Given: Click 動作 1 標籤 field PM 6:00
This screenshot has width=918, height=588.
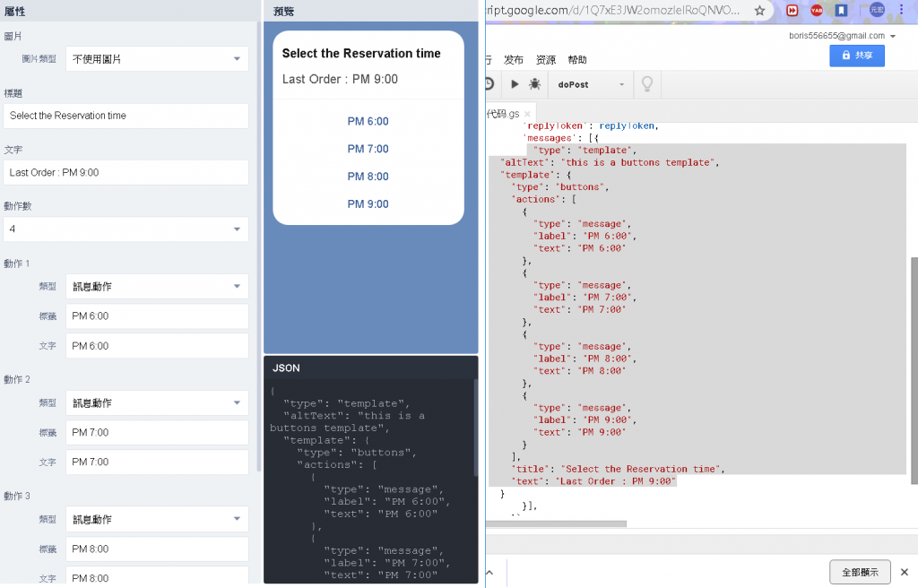Looking at the screenshot, I should 157,316.
